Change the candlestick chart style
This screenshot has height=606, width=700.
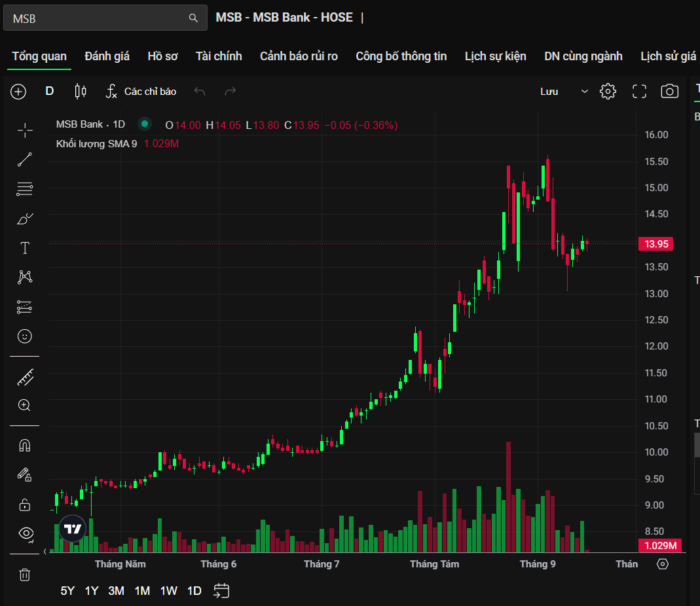point(81,92)
